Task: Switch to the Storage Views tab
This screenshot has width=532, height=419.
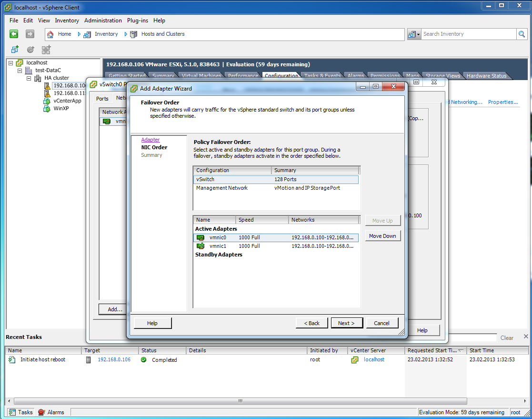Action: [x=443, y=76]
